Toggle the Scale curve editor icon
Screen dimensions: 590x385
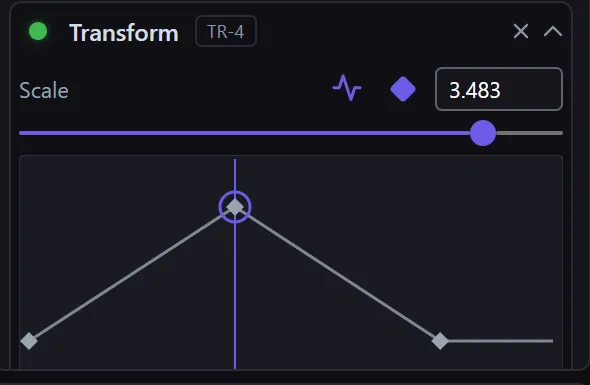347,88
